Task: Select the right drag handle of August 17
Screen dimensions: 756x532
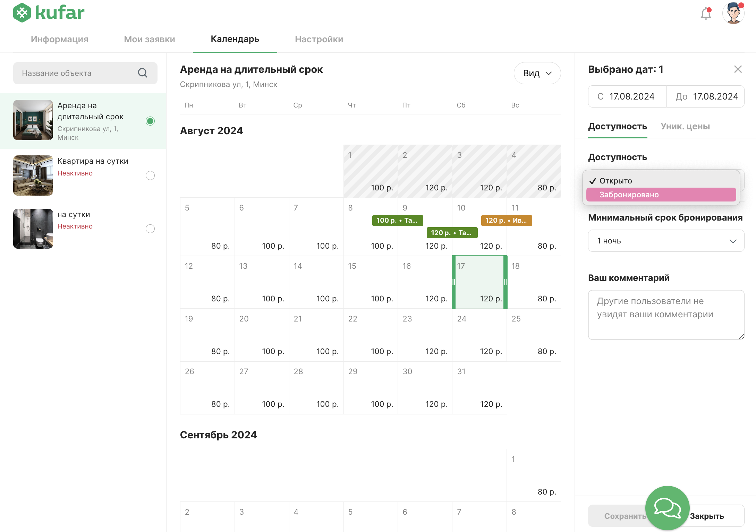Action: 506,282
